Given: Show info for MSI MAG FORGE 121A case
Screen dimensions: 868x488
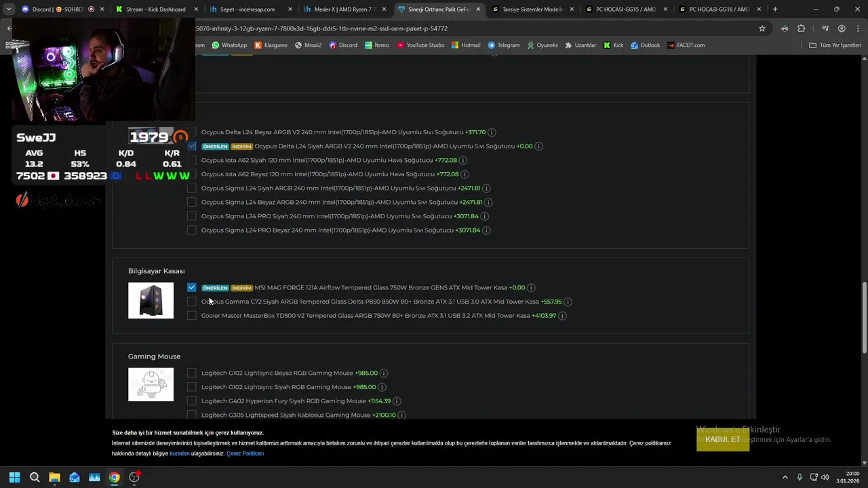Looking at the screenshot, I should pos(531,288).
